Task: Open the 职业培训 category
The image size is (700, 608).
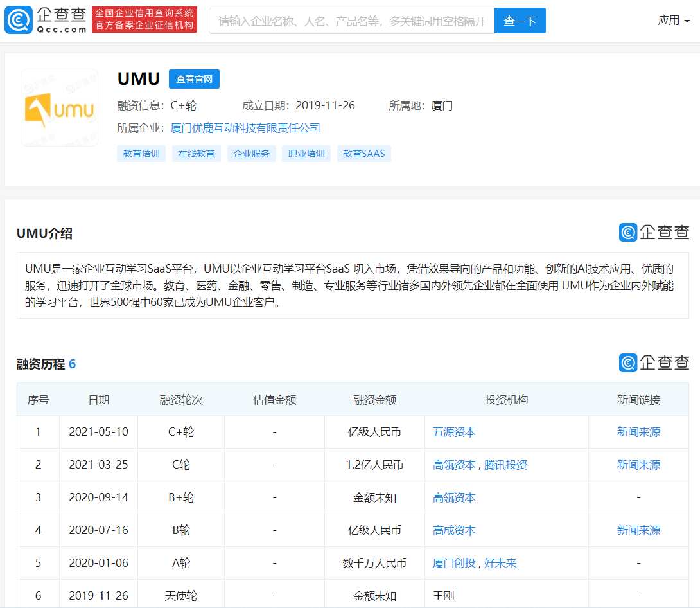Action: pyautogui.click(x=306, y=154)
